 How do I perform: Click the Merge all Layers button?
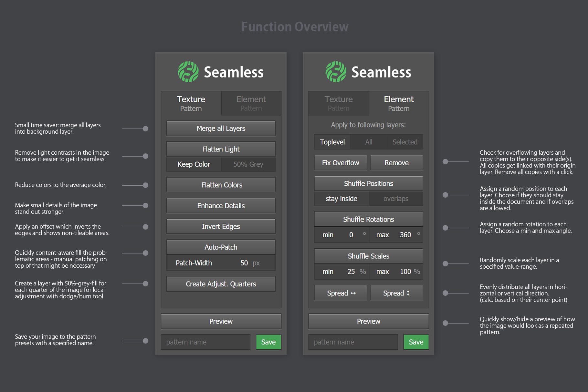pos(221,129)
